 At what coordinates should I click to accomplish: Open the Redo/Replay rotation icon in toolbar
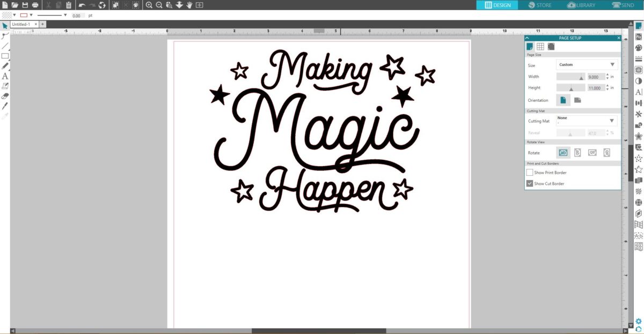104,5
